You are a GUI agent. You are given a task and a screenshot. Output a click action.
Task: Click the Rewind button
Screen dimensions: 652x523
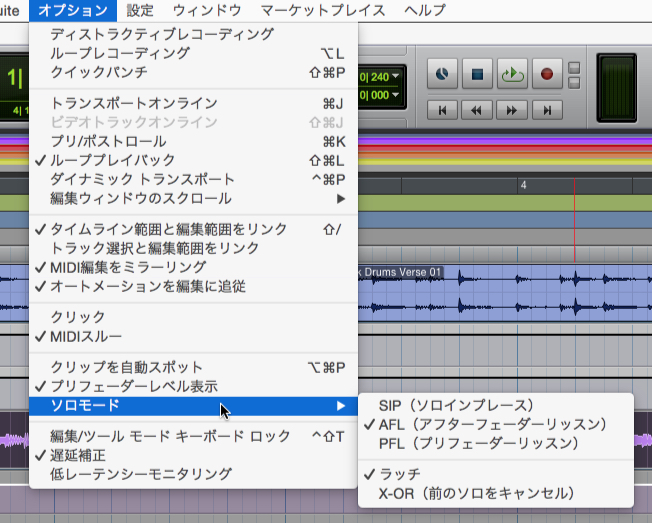point(477,110)
